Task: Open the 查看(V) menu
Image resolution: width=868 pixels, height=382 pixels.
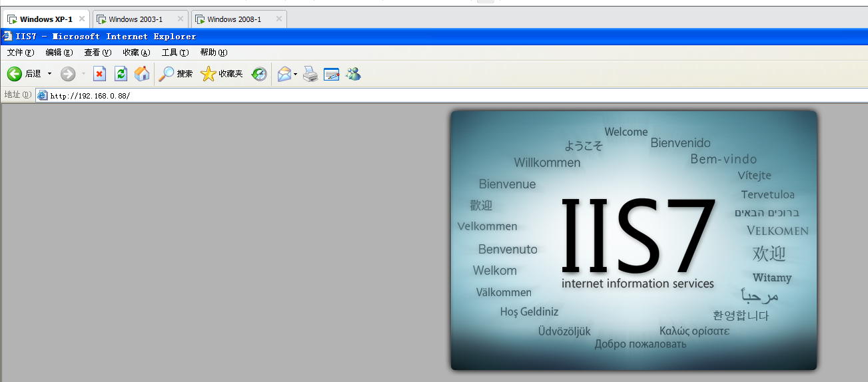Action: (98, 53)
